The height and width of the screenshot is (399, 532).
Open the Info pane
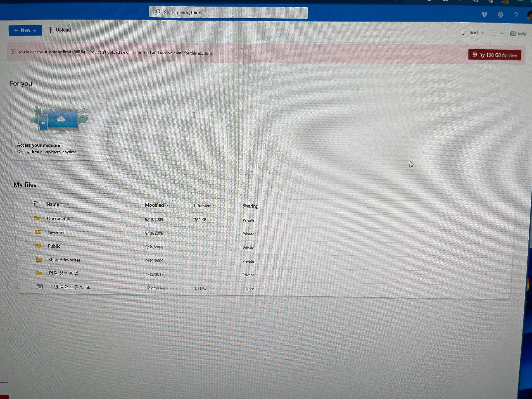point(518,34)
